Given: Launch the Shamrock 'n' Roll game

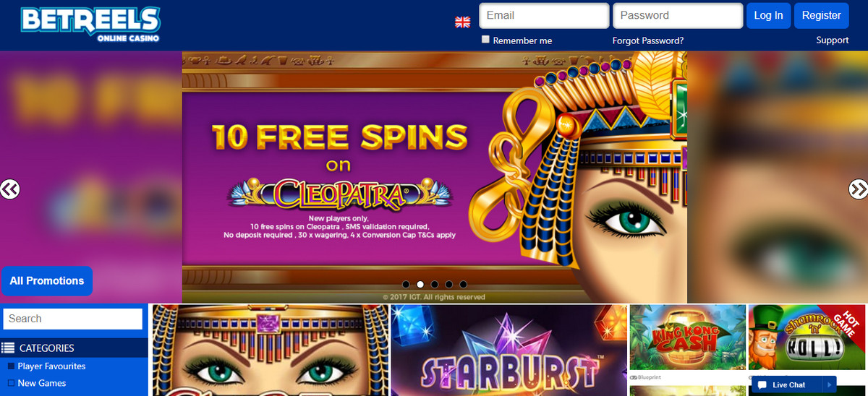Looking at the screenshot, I should coord(808,338).
